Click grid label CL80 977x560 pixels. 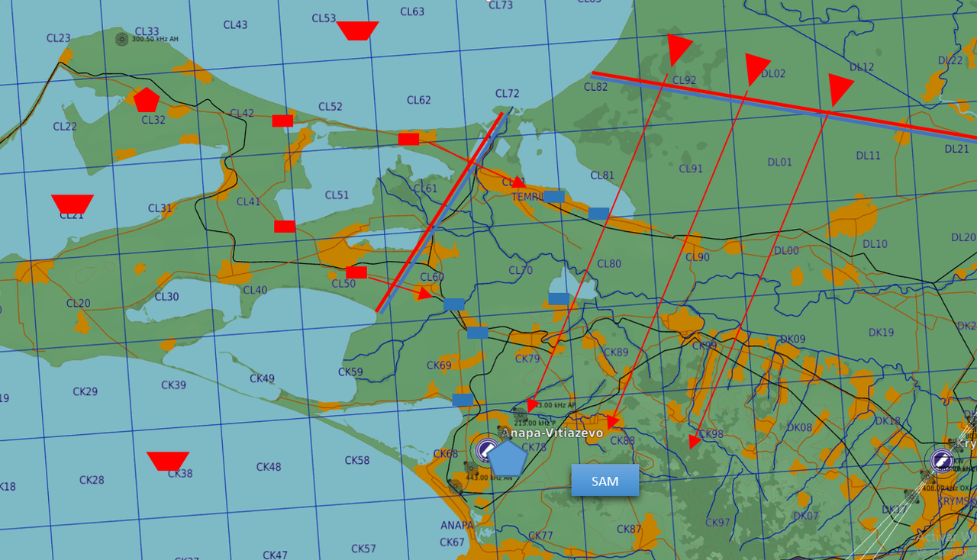click(609, 264)
